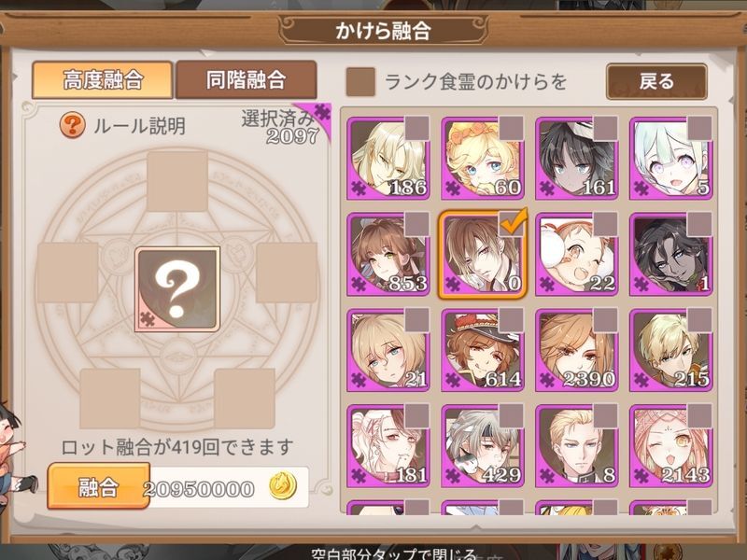The image size is (747, 560).
Task: Switch to the 同階融合 tab
Action: 246,79
